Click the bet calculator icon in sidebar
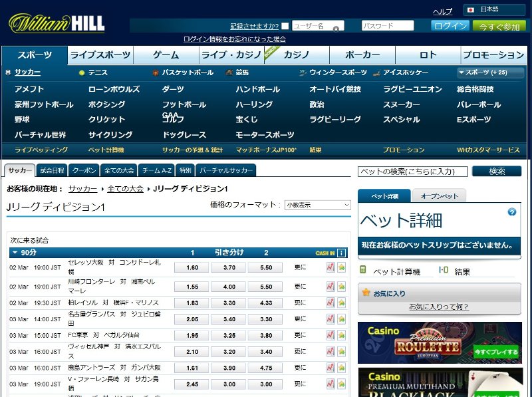 click(x=362, y=270)
